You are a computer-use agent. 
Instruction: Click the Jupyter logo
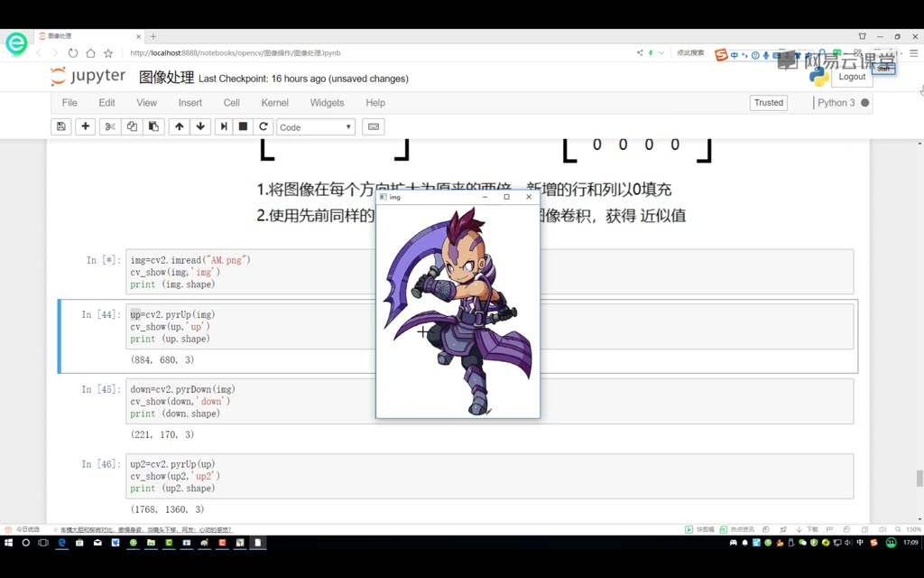click(x=88, y=77)
